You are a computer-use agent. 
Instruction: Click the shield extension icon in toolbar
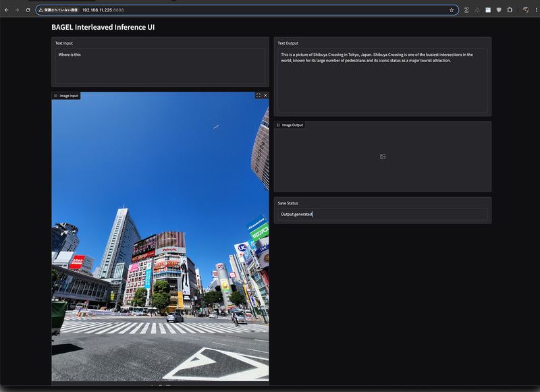tap(499, 9)
